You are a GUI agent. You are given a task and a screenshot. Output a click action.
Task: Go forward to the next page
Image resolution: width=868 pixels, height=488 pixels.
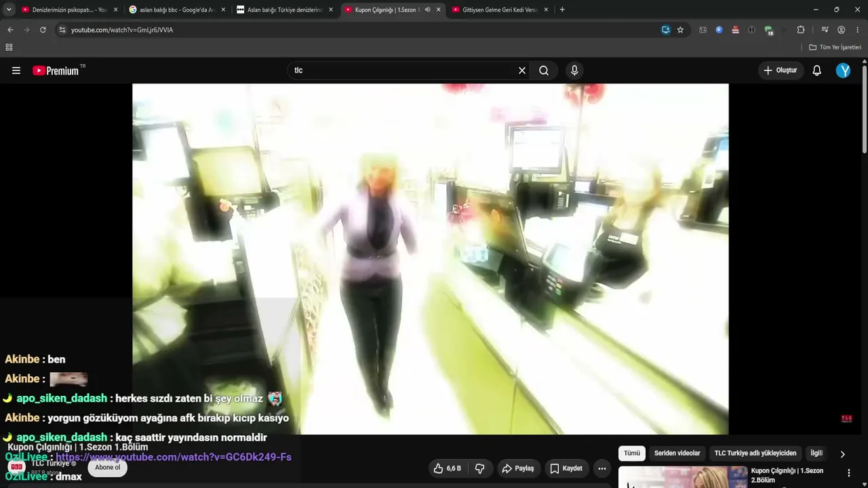pos(26,30)
